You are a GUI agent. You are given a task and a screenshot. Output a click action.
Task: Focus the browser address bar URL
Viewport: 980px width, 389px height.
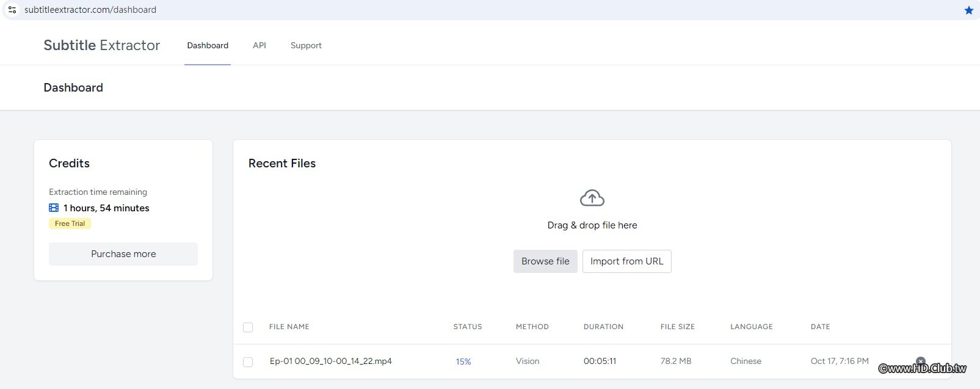90,10
